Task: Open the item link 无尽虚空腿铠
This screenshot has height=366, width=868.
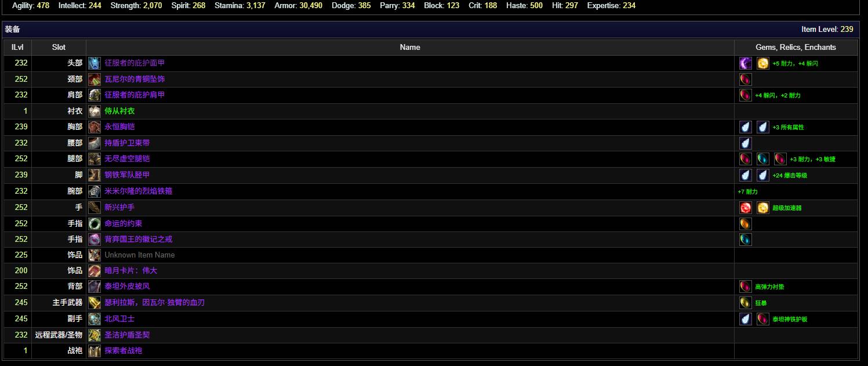Action: click(127, 158)
